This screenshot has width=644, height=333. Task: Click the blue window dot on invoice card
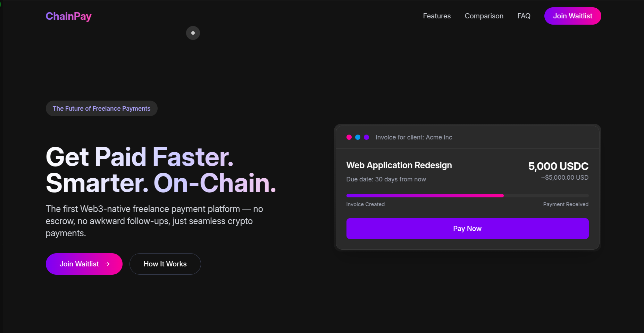[x=358, y=137]
